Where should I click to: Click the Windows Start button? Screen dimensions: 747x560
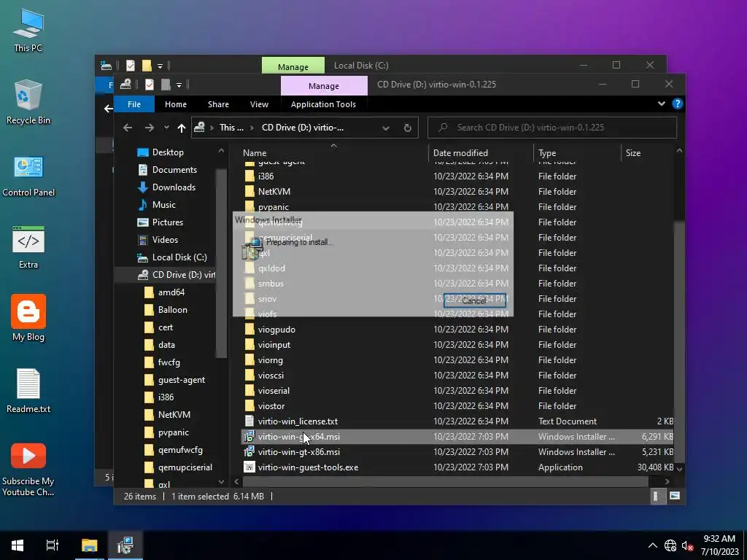pyautogui.click(x=18, y=545)
